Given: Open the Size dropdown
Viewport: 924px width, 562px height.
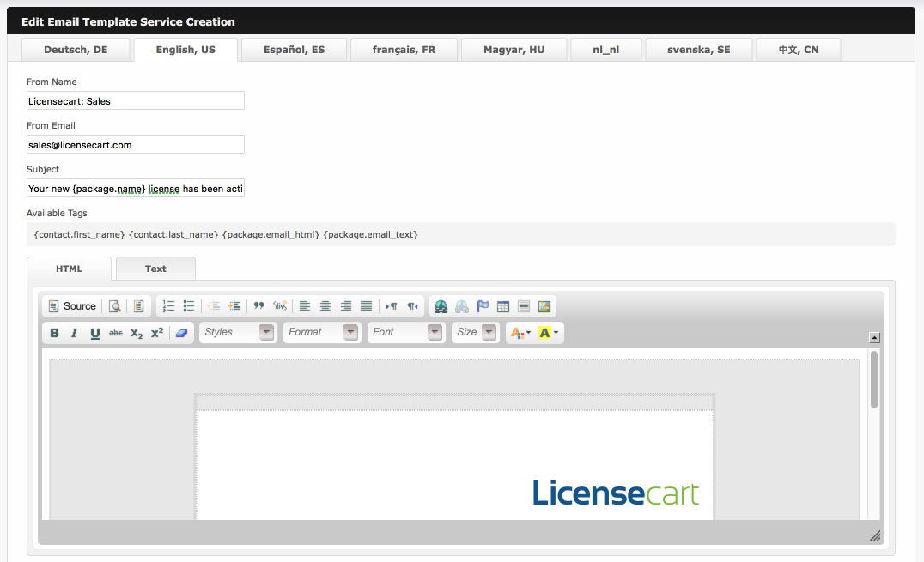Looking at the screenshot, I should tap(476, 332).
